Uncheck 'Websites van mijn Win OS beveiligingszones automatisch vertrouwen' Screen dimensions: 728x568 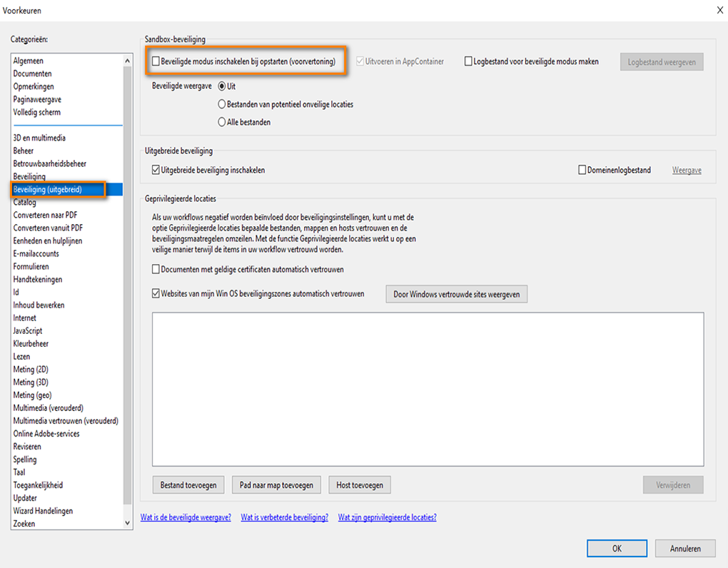coord(156,293)
